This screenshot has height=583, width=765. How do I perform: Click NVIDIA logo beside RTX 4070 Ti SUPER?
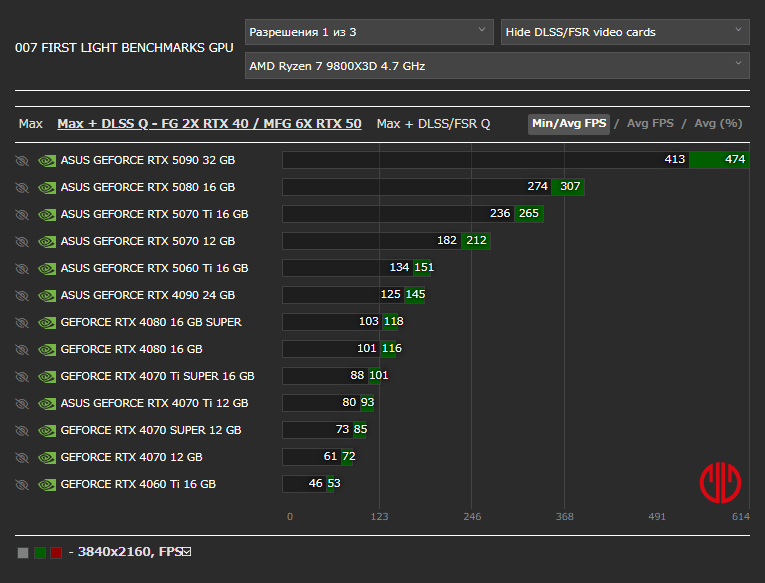(47, 377)
